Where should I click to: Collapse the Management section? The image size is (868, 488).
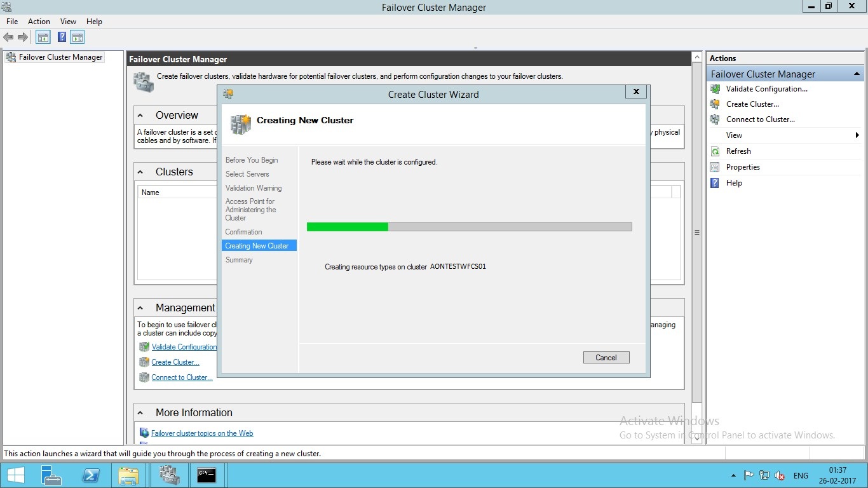(x=140, y=308)
